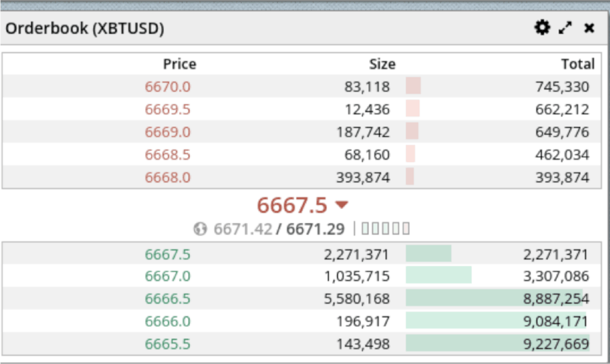Expand the orderbook panel to fullscreen

point(565,27)
